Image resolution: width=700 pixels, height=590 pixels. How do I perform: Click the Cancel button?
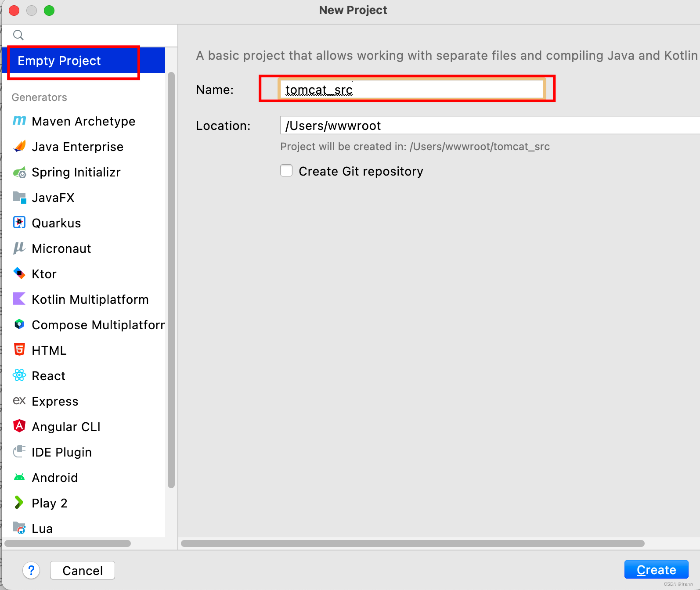[83, 570]
